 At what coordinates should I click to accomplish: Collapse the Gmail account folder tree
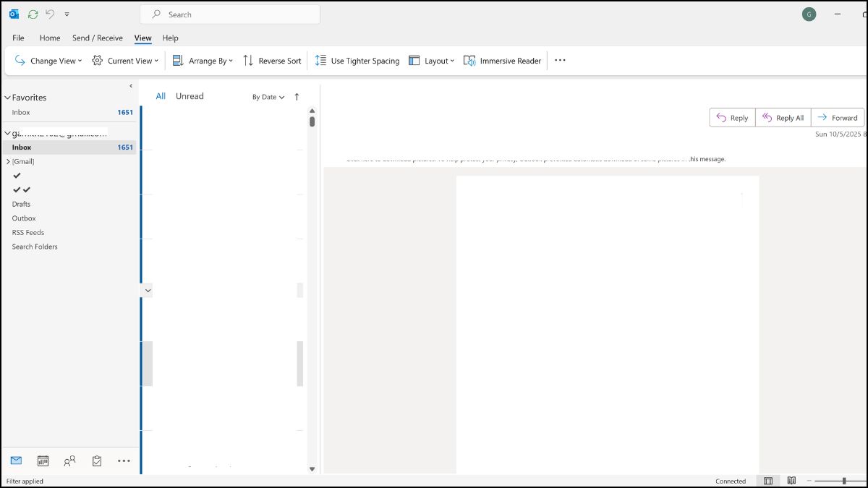tap(8, 133)
